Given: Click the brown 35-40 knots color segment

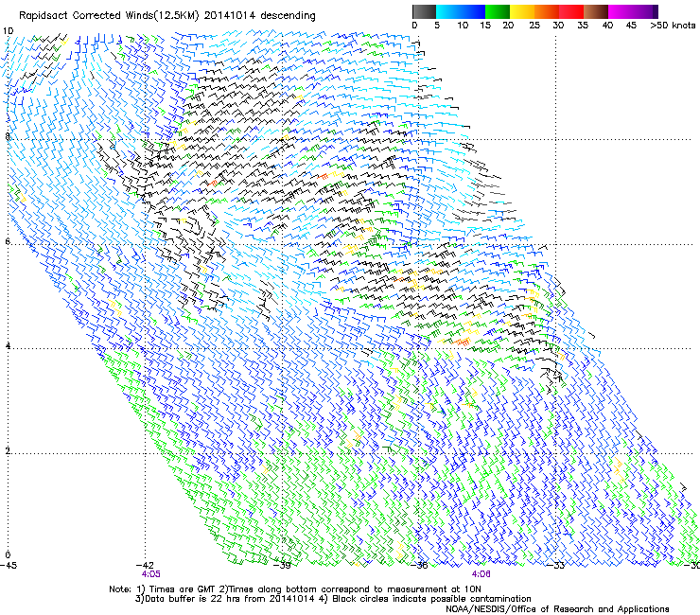Looking at the screenshot, I should [596, 12].
